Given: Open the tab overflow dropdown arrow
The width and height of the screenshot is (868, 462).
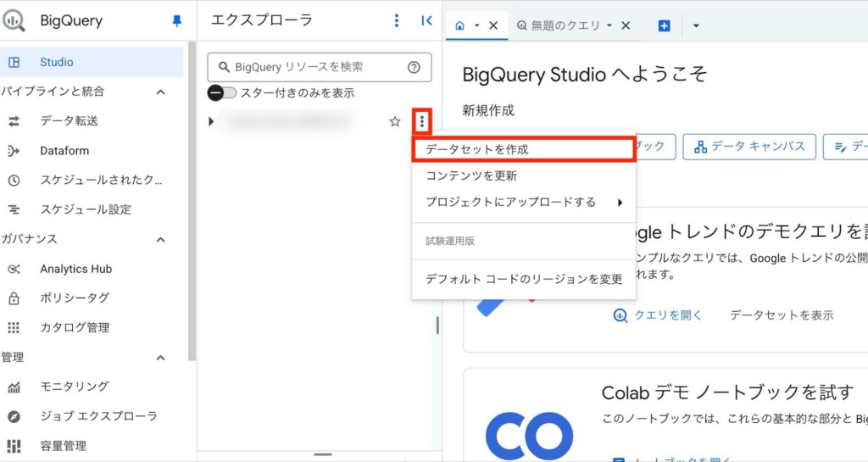Looking at the screenshot, I should [696, 25].
